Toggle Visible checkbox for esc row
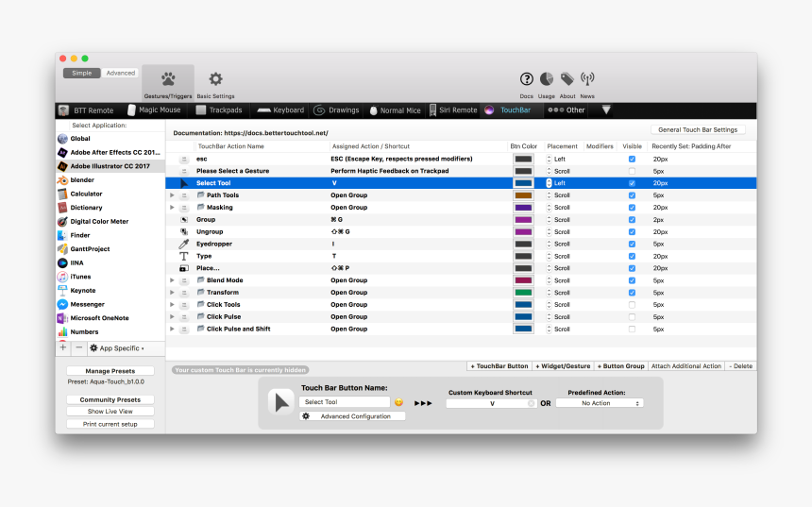This screenshot has height=507, width=812. pyautogui.click(x=632, y=159)
